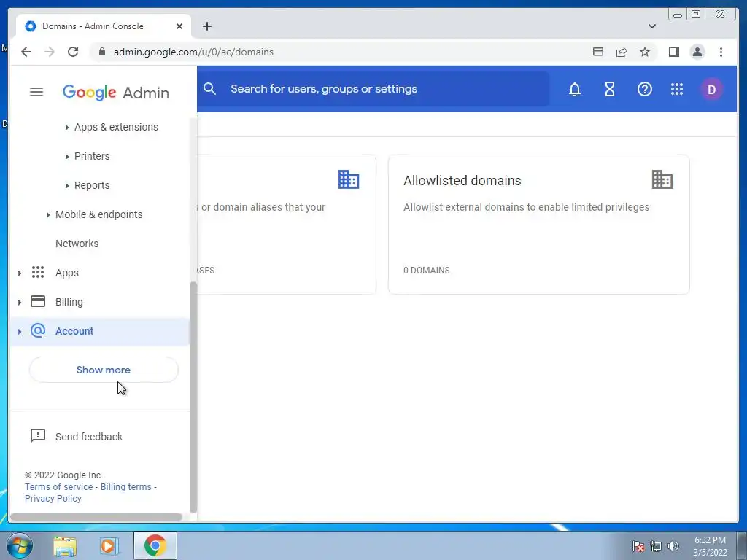Open File Explorer in taskbar
The height and width of the screenshot is (560, 747).
pos(65,546)
